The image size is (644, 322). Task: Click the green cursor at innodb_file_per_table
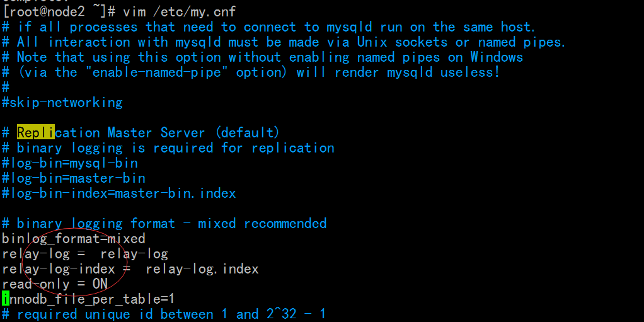(x=5, y=299)
